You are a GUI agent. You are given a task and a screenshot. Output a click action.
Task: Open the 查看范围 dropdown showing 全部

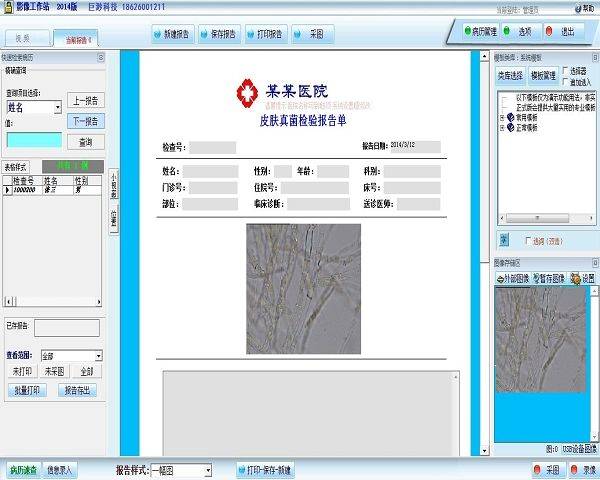pos(72,355)
